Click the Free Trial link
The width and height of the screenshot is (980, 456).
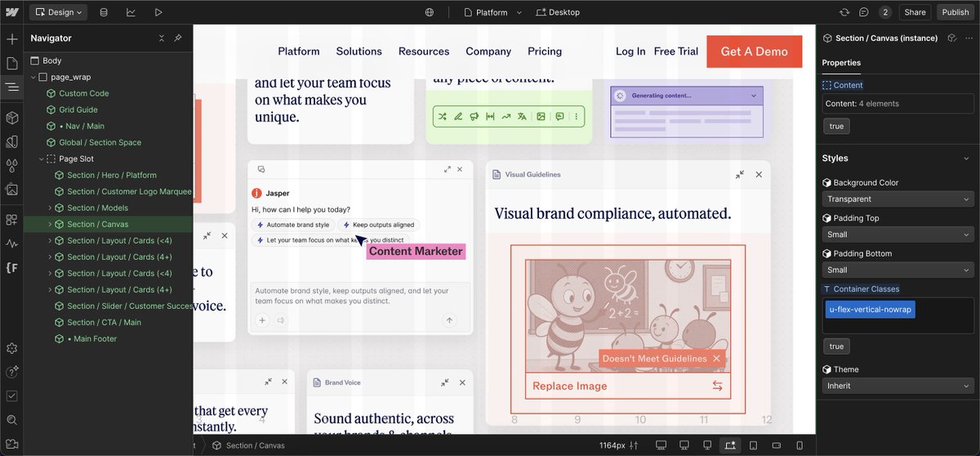click(676, 51)
